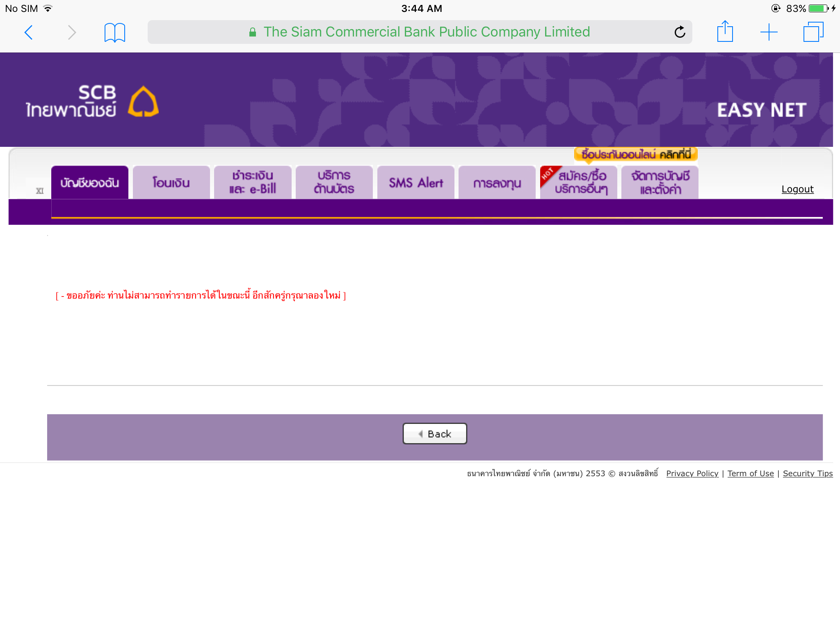Select the บัญชีของฉัน tab
Screen dimensions: 840x630
pyautogui.click(x=90, y=183)
